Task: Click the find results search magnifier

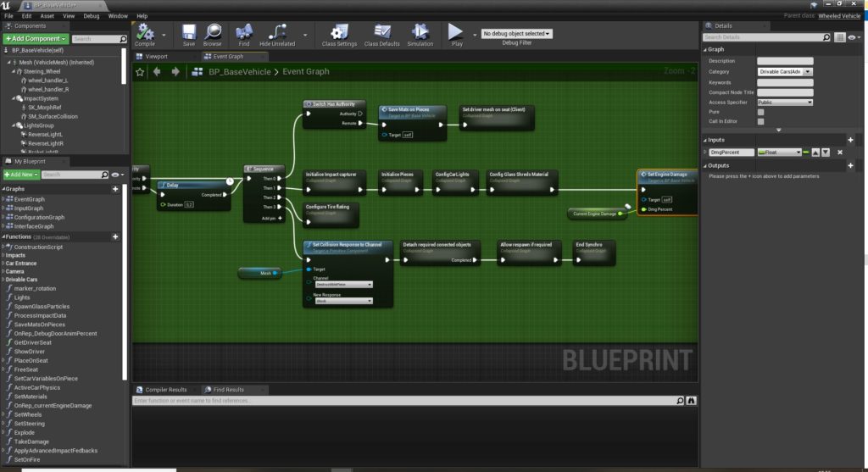Action: pyautogui.click(x=680, y=401)
